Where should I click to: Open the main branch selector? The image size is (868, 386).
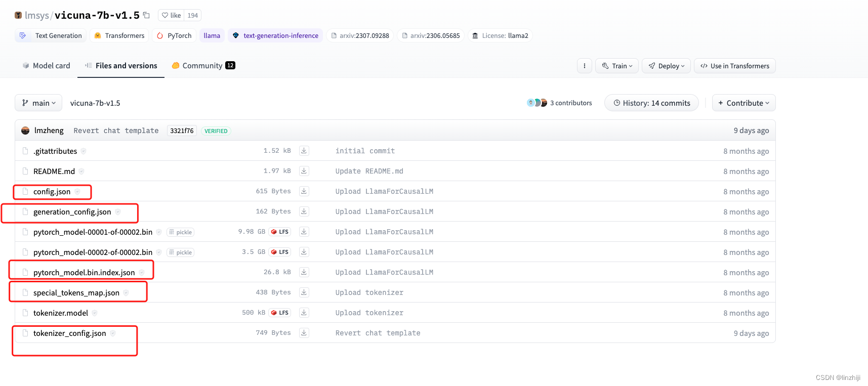point(38,103)
